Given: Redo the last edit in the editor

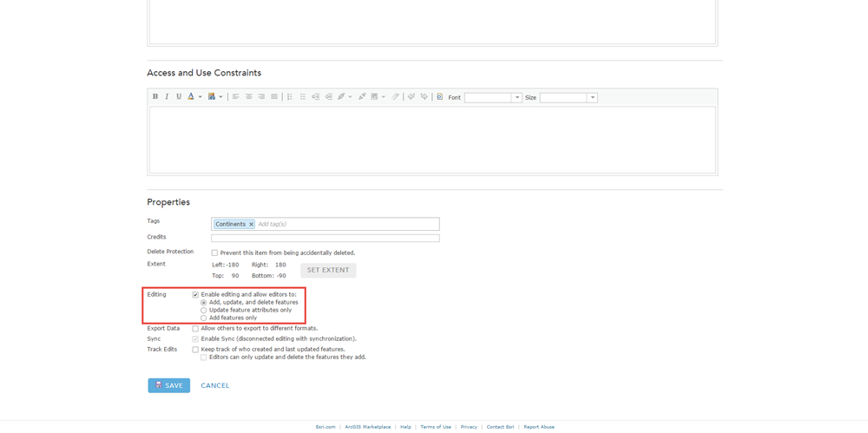Looking at the screenshot, I should click(424, 96).
